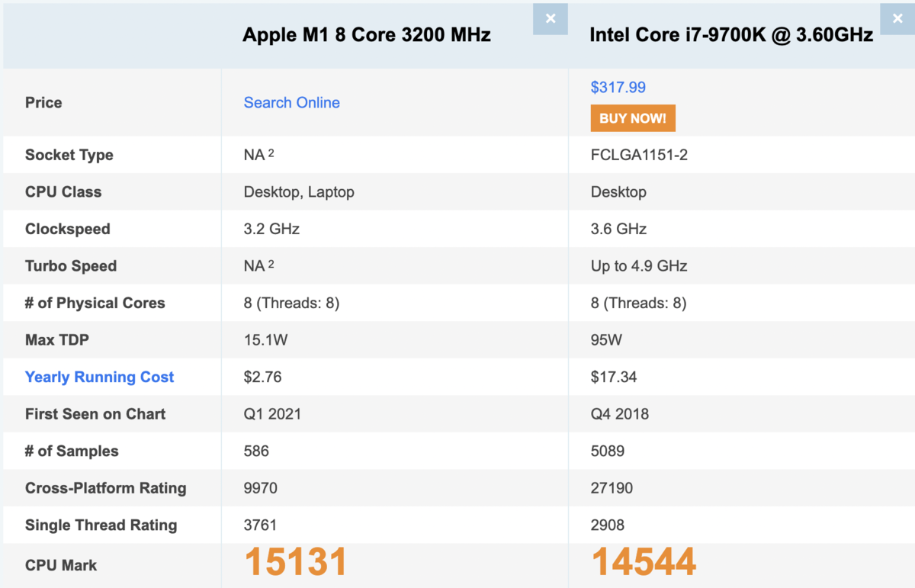
Task: Open the Yearly Running Cost link
Action: [99, 377]
